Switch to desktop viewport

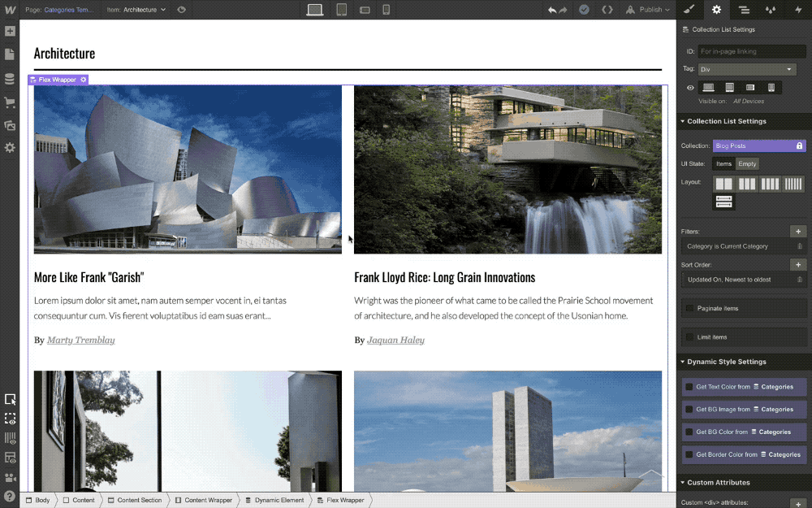(x=315, y=9)
